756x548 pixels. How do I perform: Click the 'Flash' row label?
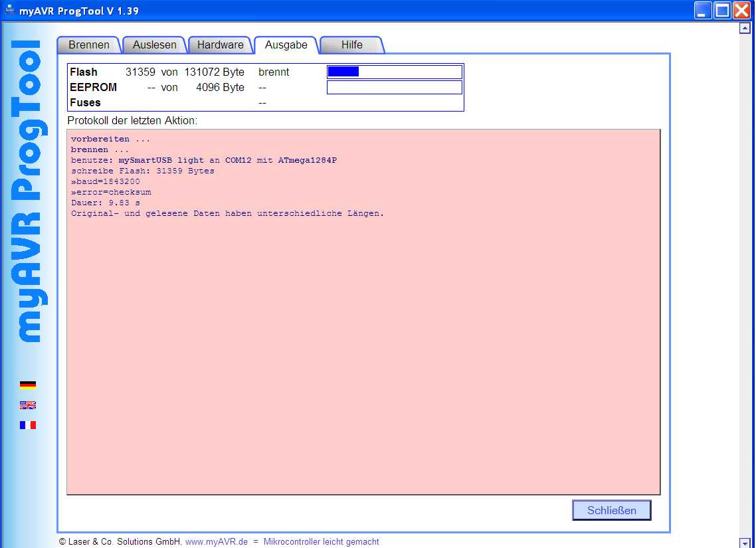pyautogui.click(x=84, y=72)
